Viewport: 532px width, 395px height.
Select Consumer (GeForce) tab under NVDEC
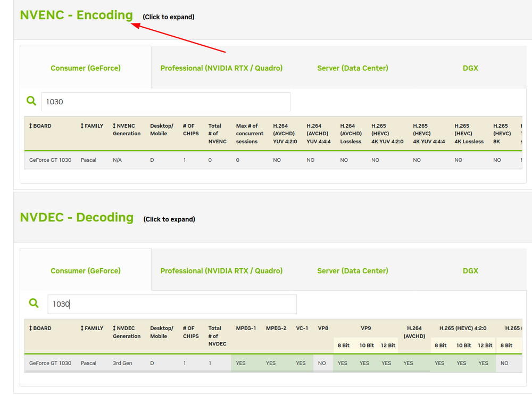[86, 270]
